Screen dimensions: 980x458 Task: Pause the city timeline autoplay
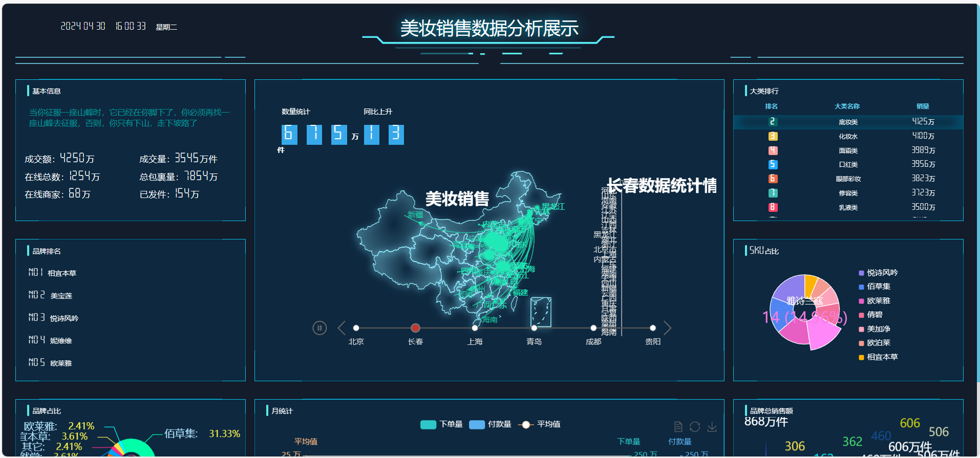(319, 328)
